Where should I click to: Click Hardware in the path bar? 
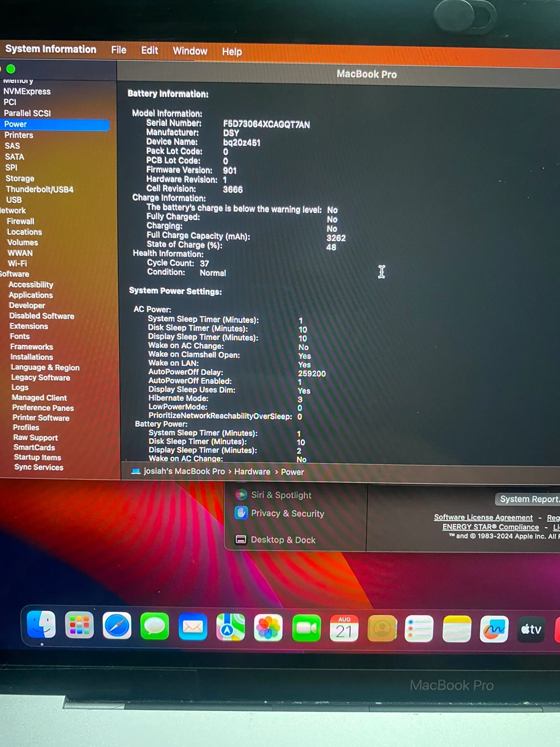(252, 472)
